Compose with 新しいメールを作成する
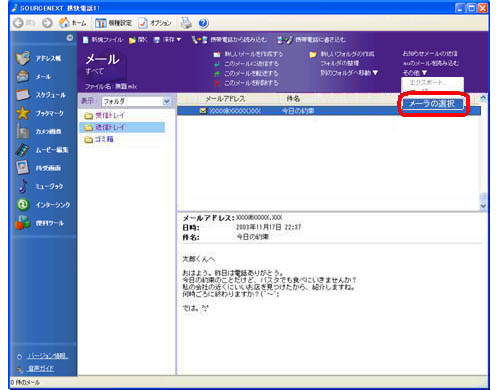Viewport: 500px width, 390px height. tap(248, 54)
